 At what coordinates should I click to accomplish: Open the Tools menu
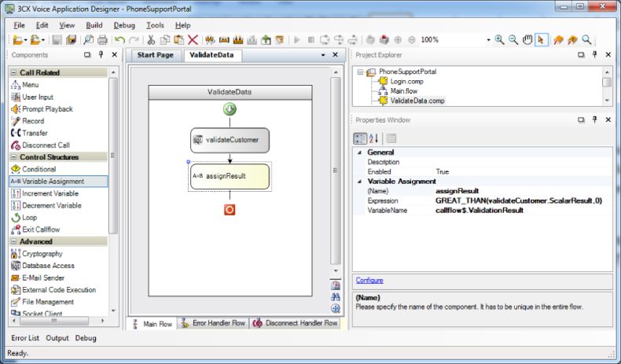click(x=155, y=25)
